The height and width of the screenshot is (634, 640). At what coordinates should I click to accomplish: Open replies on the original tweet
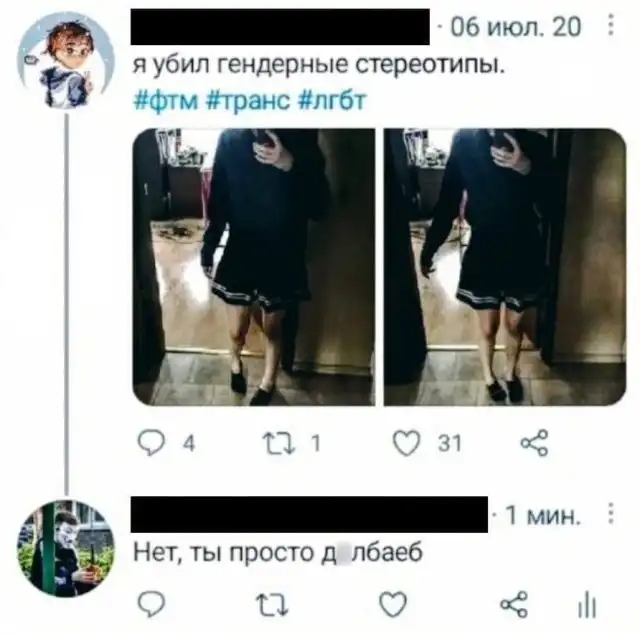point(152,443)
